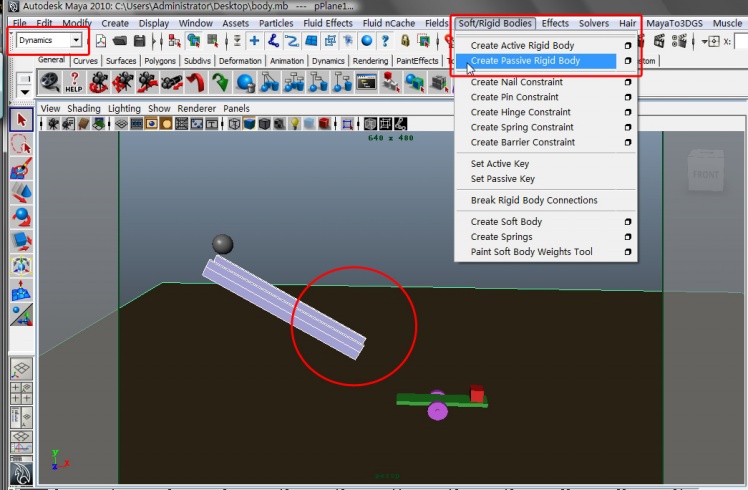Enable Snap to grids plus icon
This screenshot has width=748, height=490.
click(x=254, y=41)
